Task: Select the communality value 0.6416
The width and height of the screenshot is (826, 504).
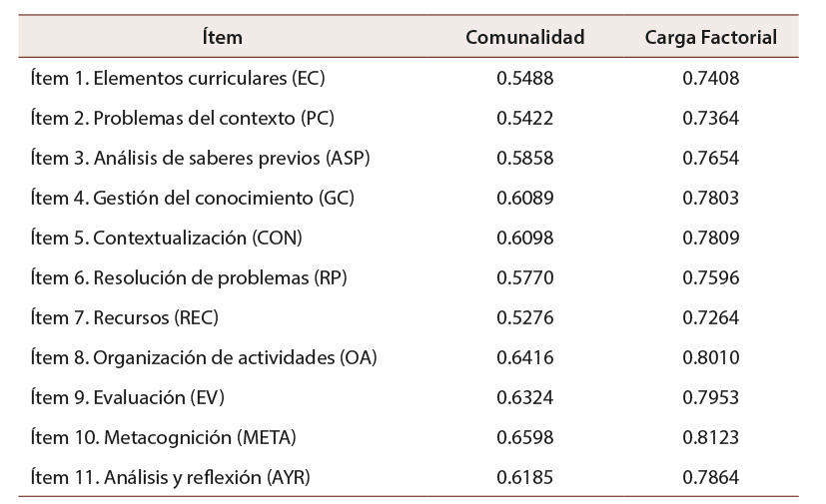Action: 525,357
